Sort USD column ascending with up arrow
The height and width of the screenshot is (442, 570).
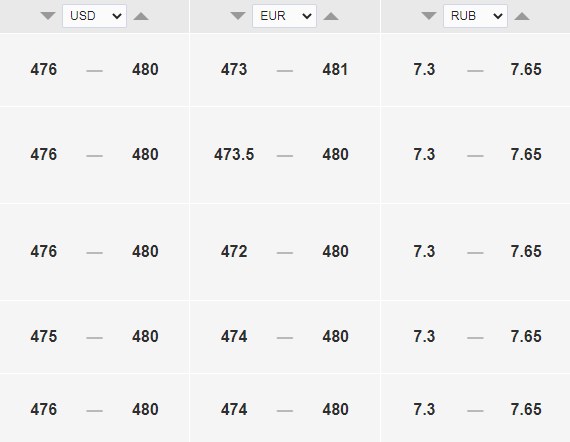click(x=141, y=16)
